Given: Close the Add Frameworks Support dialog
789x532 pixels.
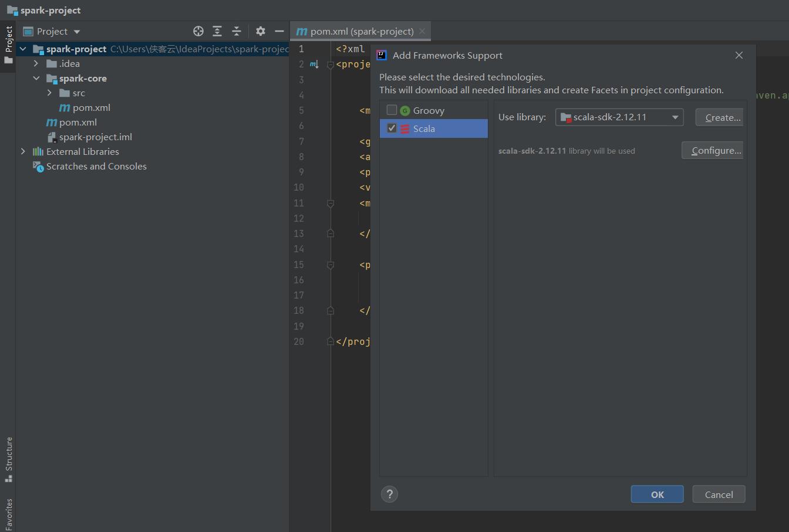Looking at the screenshot, I should 739,55.
